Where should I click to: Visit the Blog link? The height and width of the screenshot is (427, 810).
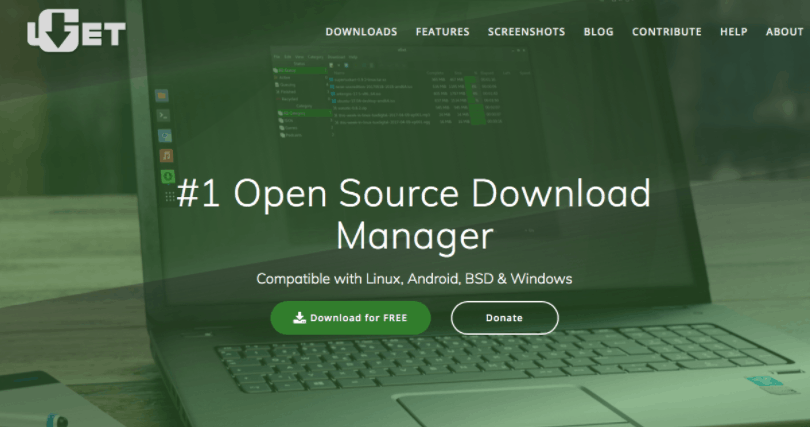point(598,32)
